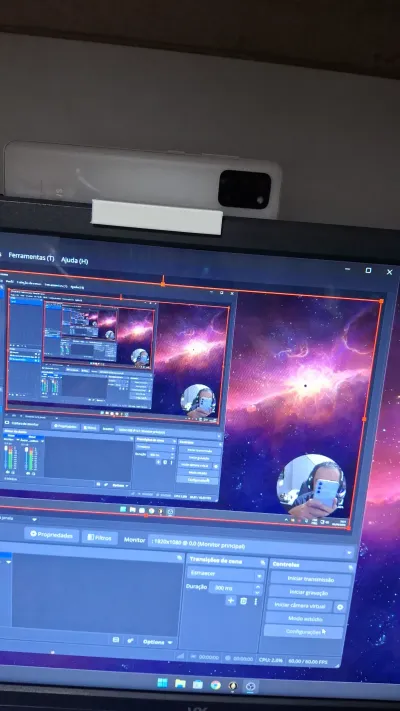This screenshot has width=400, height=711.
Task: Pop out the Controles dock
Action: [351, 567]
